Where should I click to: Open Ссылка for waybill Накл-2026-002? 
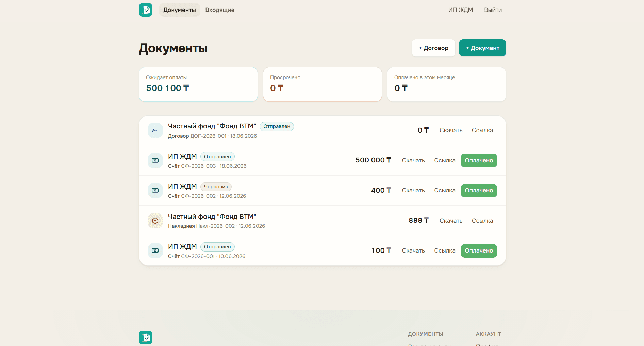point(482,221)
